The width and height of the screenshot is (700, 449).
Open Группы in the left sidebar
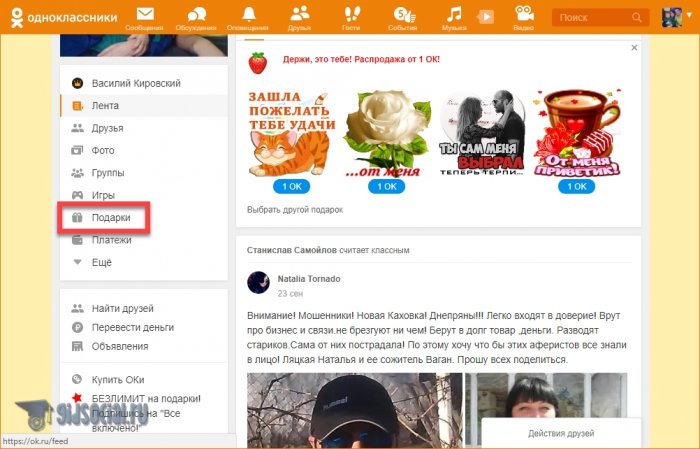click(107, 172)
